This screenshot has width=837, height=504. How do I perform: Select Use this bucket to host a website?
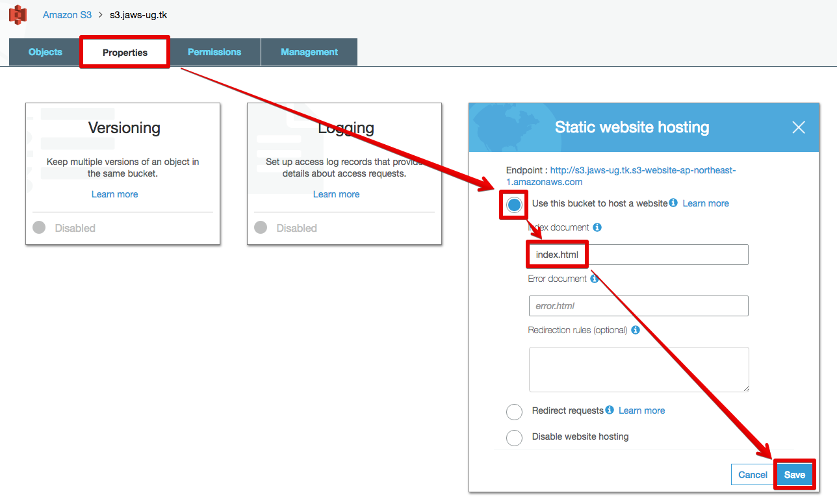[515, 205]
